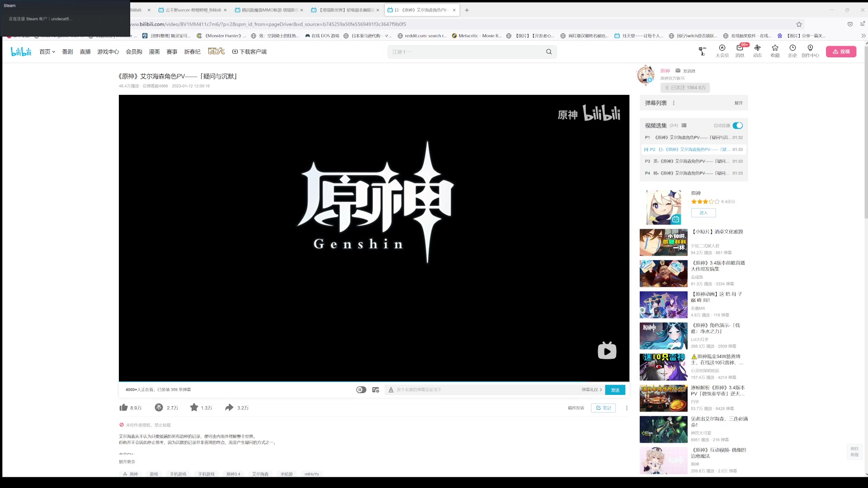Open the 首页 dropdown in the navbar

click(47, 52)
